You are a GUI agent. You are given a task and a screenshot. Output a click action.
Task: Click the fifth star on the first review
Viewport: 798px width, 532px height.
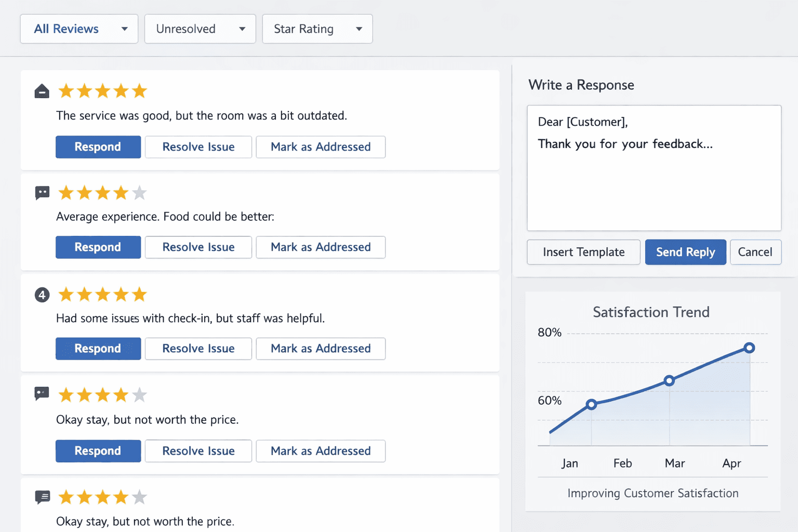pos(139,90)
